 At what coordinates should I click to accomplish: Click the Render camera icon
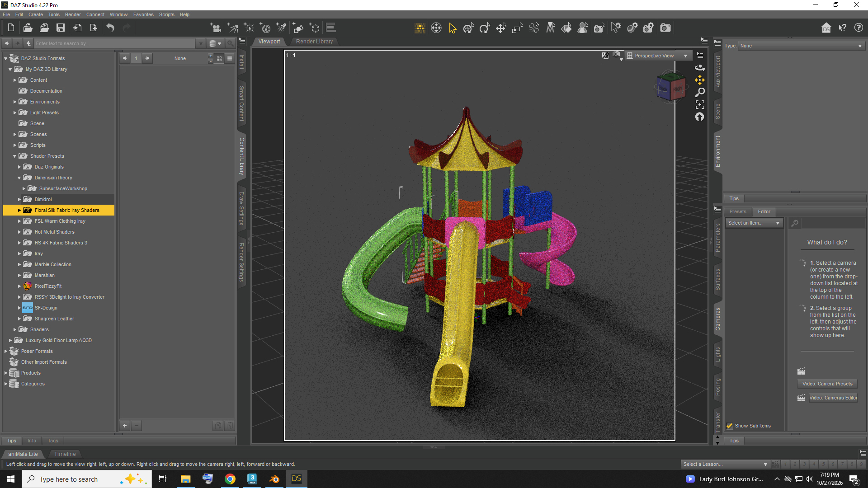point(665,28)
